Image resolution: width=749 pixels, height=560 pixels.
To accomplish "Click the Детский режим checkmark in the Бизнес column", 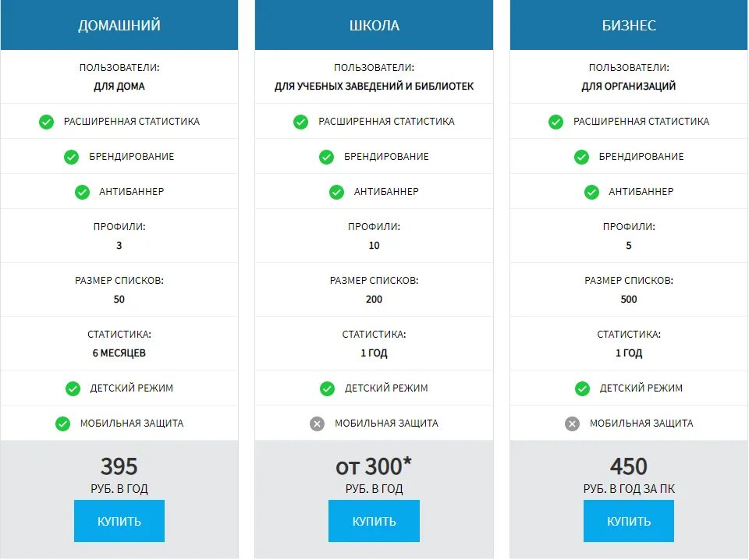I will pos(582,389).
